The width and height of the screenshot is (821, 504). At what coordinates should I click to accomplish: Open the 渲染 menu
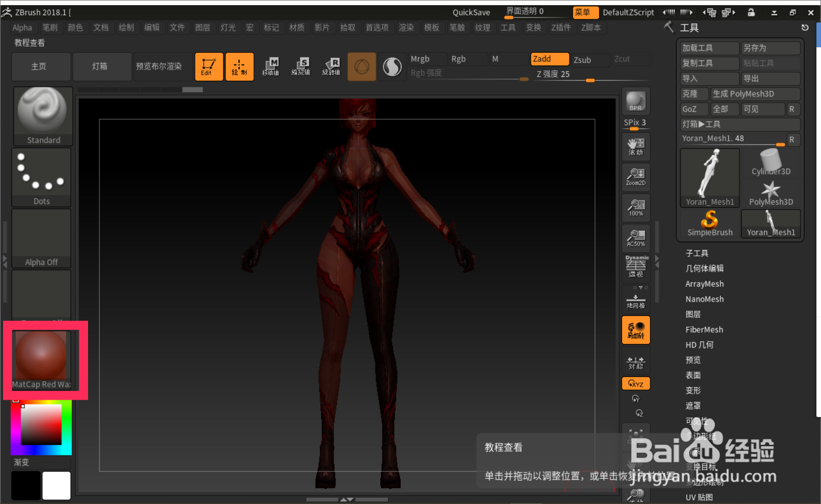click(x=406, y=27)
